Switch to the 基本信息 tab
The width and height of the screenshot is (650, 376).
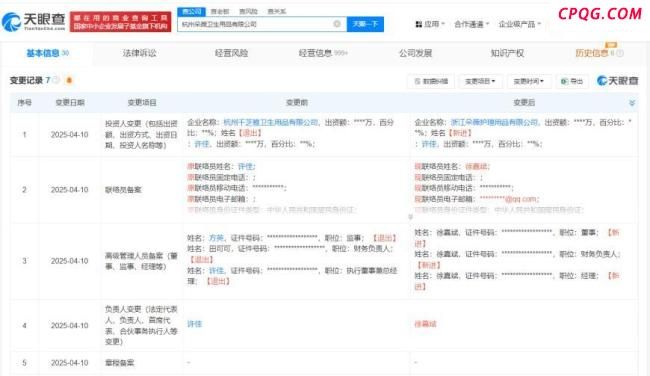[47, 53]
